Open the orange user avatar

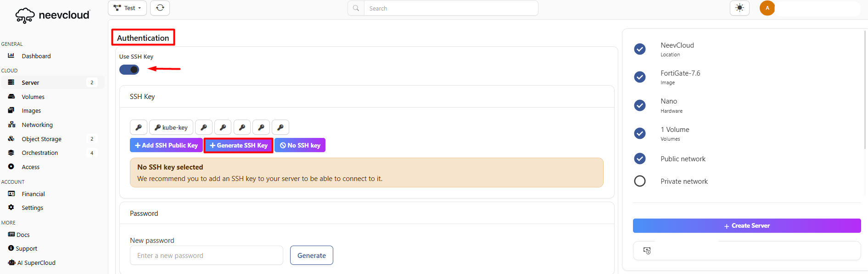pos(767,8)
